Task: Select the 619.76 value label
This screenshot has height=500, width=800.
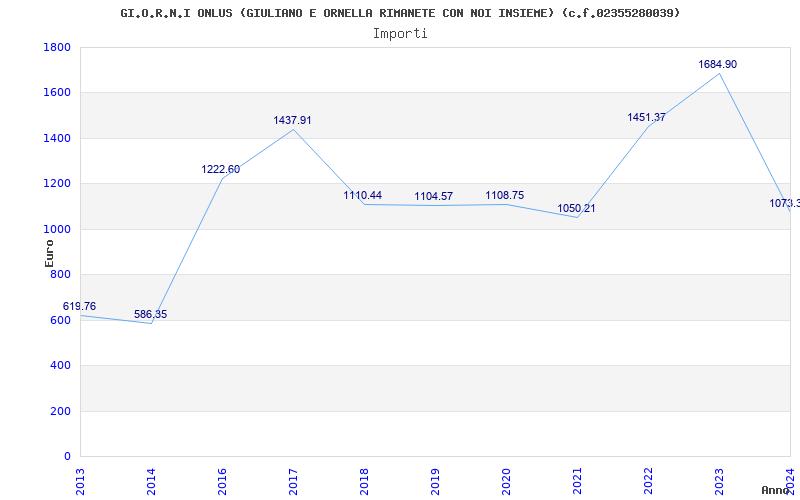Action: [x=80, y=306]
